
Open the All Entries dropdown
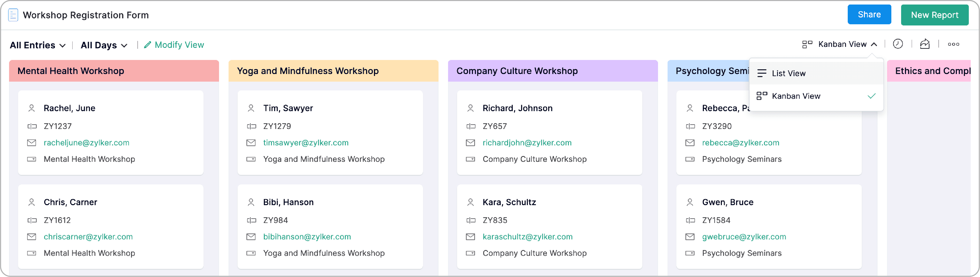(38, 45)
